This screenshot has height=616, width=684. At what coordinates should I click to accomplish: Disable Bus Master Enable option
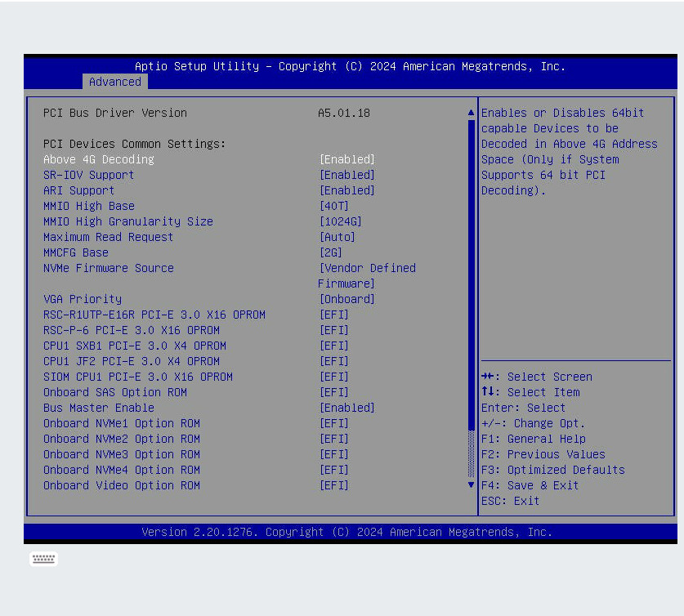[x=346, y=408]
